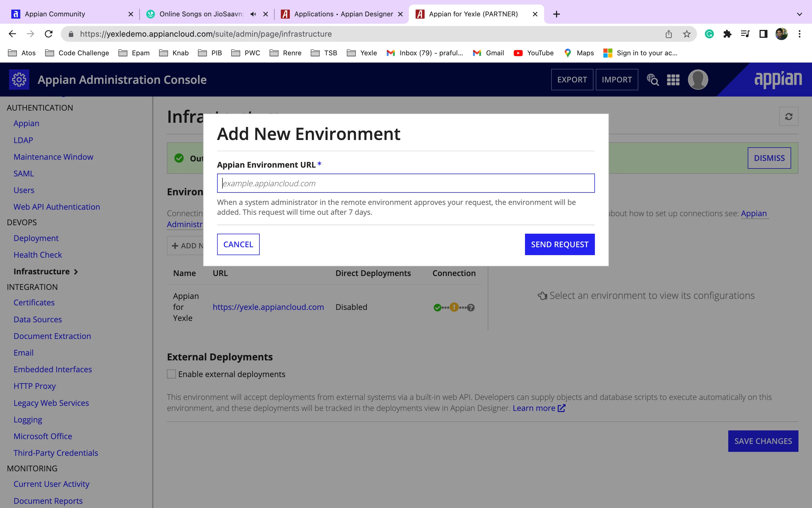Image resolution: width=812 pixels, height=508 pixels.
Task: Open the Epam bookmarks folder
Action: tap(134, 53)
